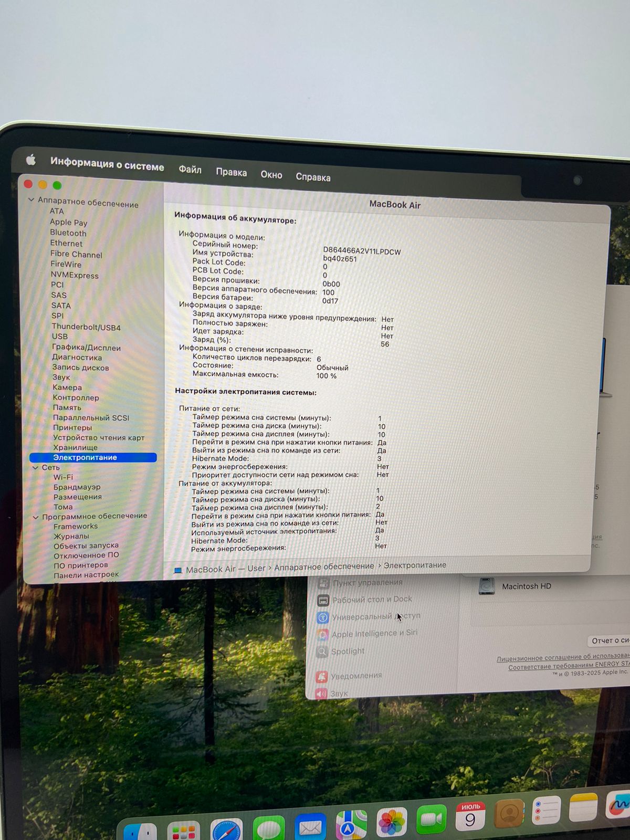Select the Рабочий стол и Dock icon
This screenshot has height=840, width=630.
323,600
